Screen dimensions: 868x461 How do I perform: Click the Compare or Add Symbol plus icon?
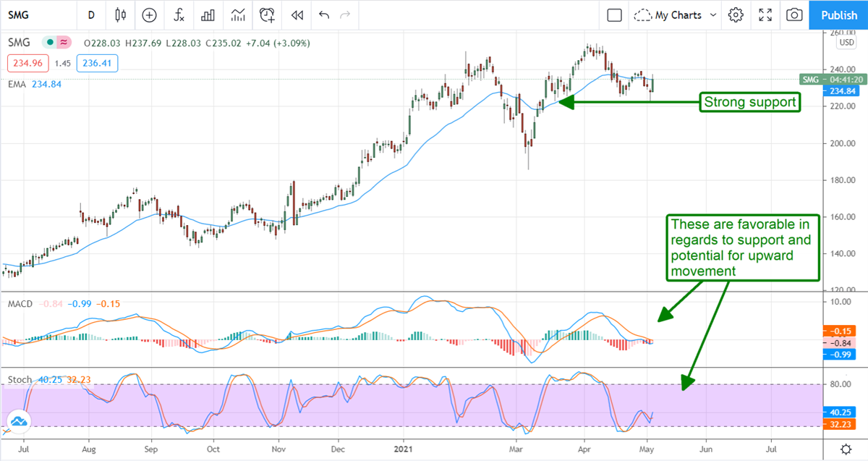[149, 14]
